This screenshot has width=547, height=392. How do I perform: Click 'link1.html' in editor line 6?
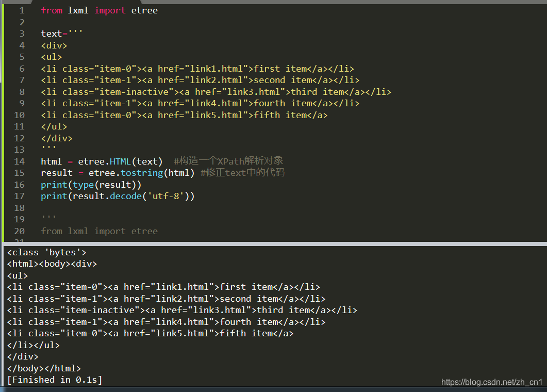tap(217, 69)
